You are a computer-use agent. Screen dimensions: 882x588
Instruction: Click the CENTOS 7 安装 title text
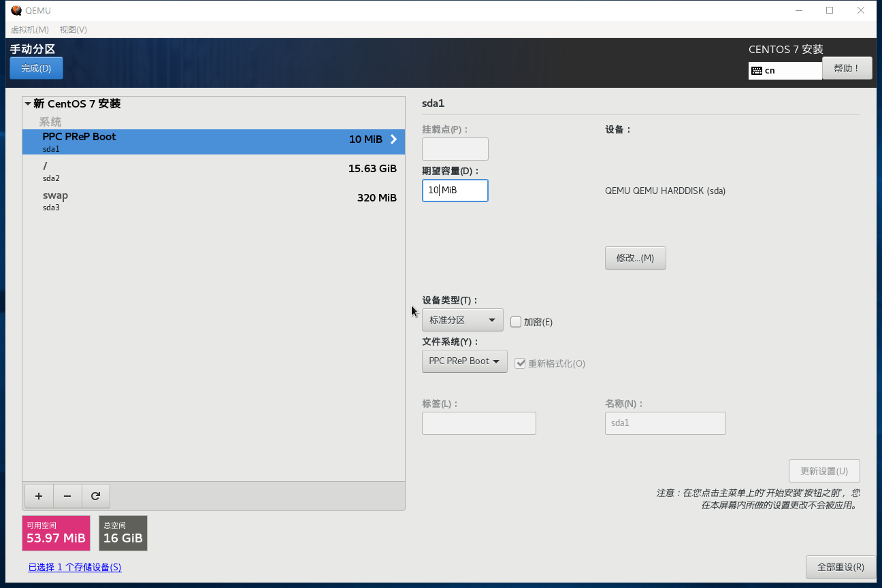[786, 49]
